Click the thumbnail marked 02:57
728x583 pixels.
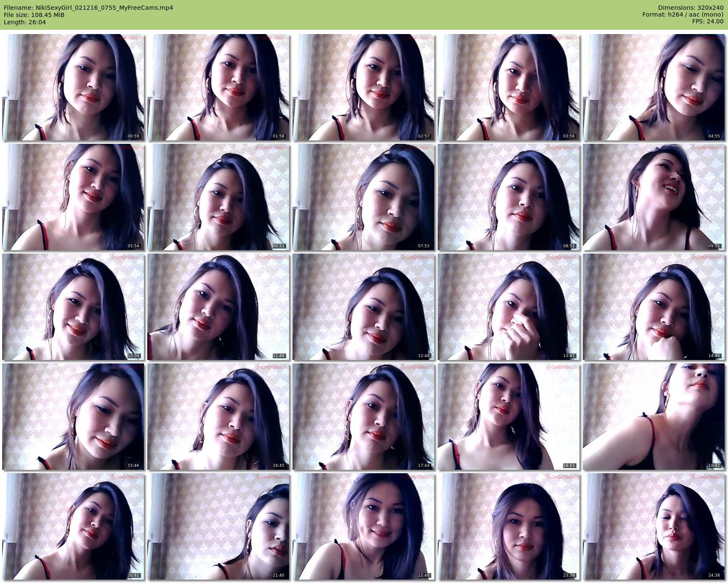(x=364, y=87)
